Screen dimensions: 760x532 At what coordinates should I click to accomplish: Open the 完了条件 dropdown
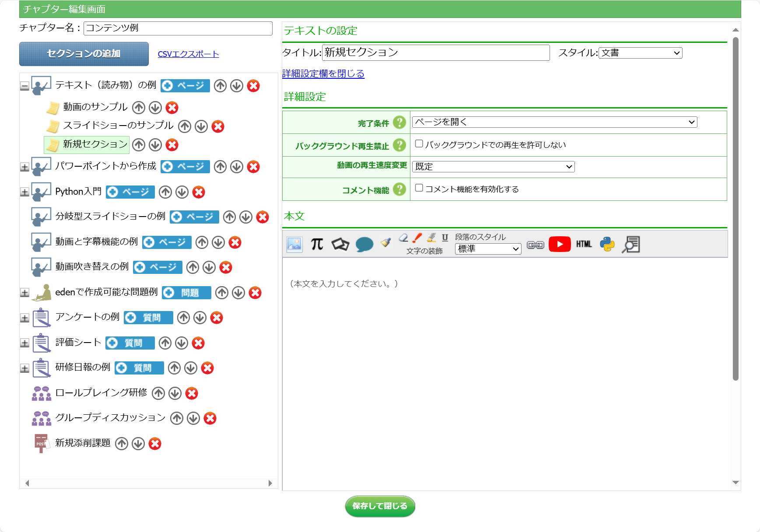[x=554, y=122]
